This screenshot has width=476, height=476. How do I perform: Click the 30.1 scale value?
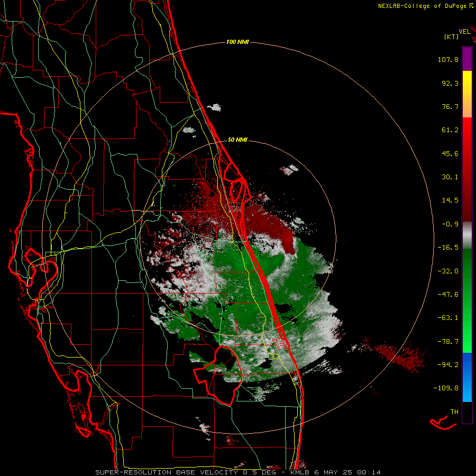(x=450, y=177)
